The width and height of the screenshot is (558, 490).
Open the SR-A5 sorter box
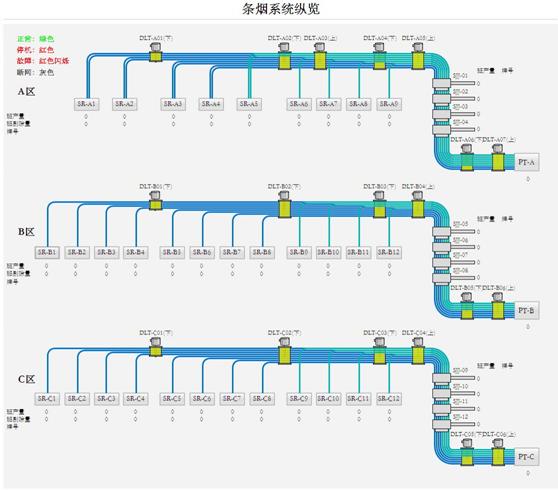coord(249,104)
